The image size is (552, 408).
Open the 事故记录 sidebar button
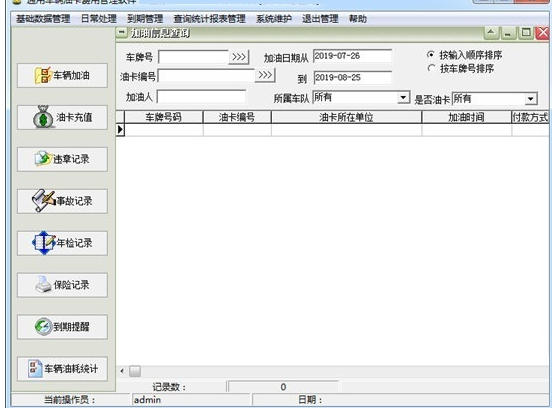(62, 201)
